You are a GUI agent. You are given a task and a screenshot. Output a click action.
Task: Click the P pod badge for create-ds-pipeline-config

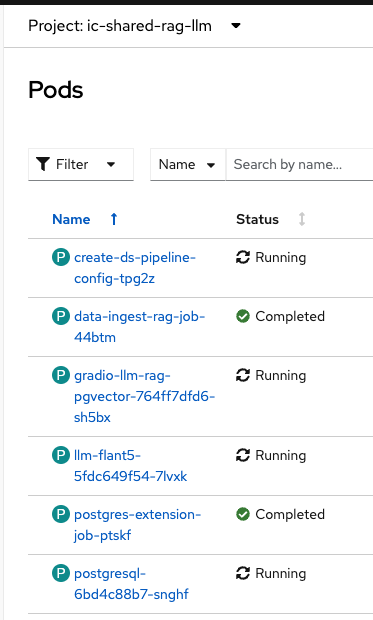(x=61, y=257)
